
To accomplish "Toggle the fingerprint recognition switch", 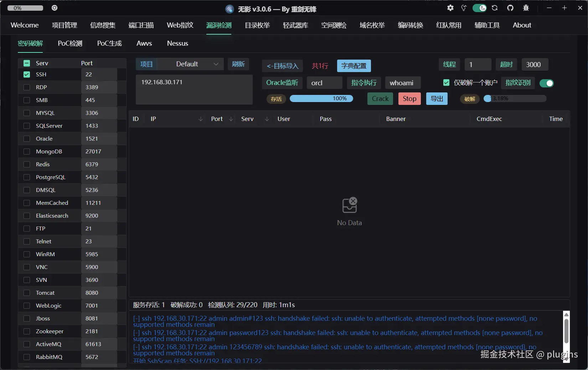I will (x=547, y=83).
